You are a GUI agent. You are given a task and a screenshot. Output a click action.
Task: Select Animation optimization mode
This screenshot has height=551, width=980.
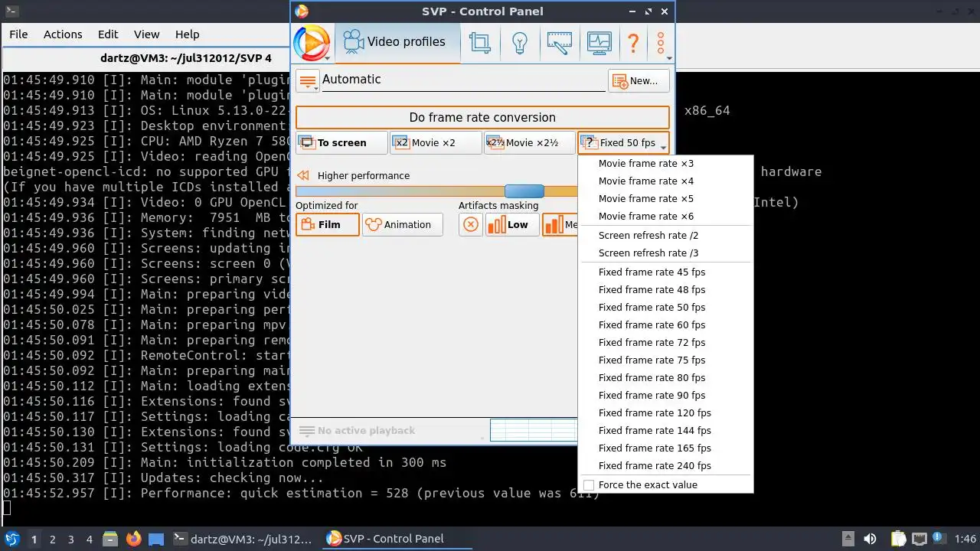[403, 224]
